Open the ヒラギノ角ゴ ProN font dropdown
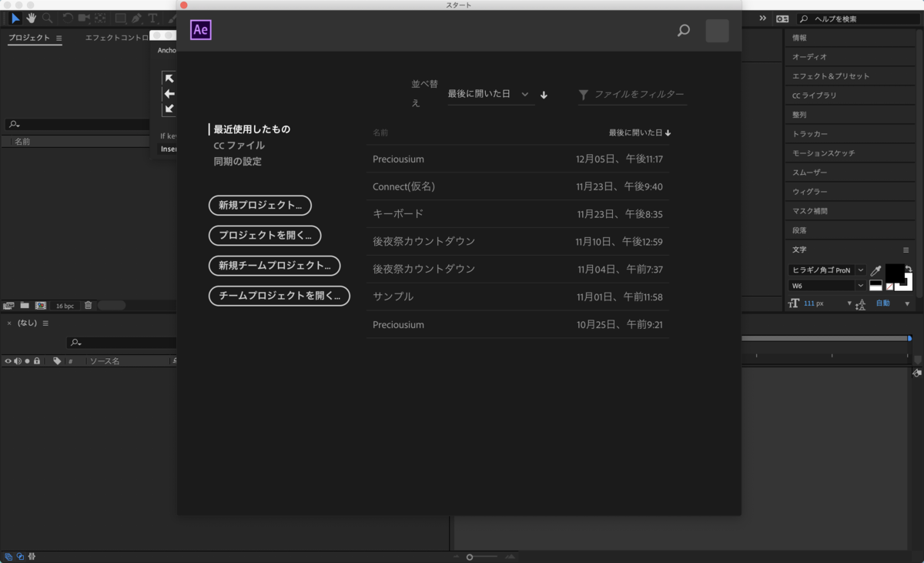This screenshot has width=924, height=563. click(x=825, y=270)
